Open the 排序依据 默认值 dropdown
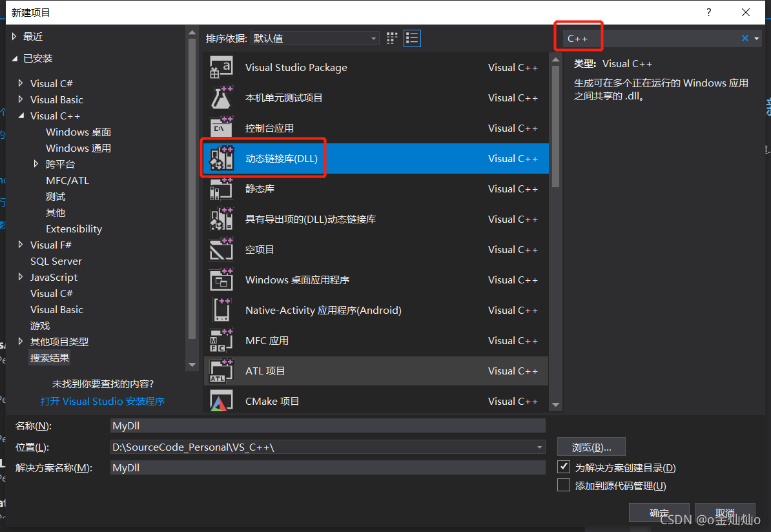 pyautogui.click(x=314, y=38)
